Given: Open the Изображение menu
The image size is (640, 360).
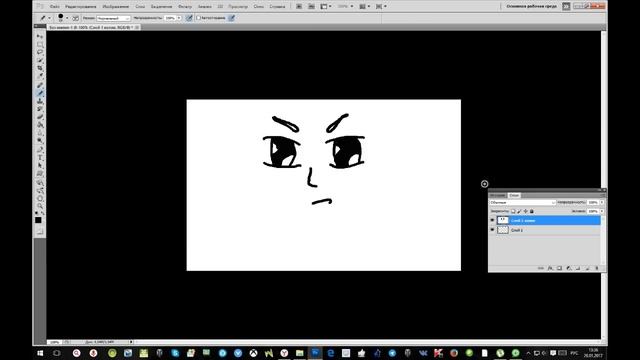Looking at the screenshot, I should [x=116, y=7].
